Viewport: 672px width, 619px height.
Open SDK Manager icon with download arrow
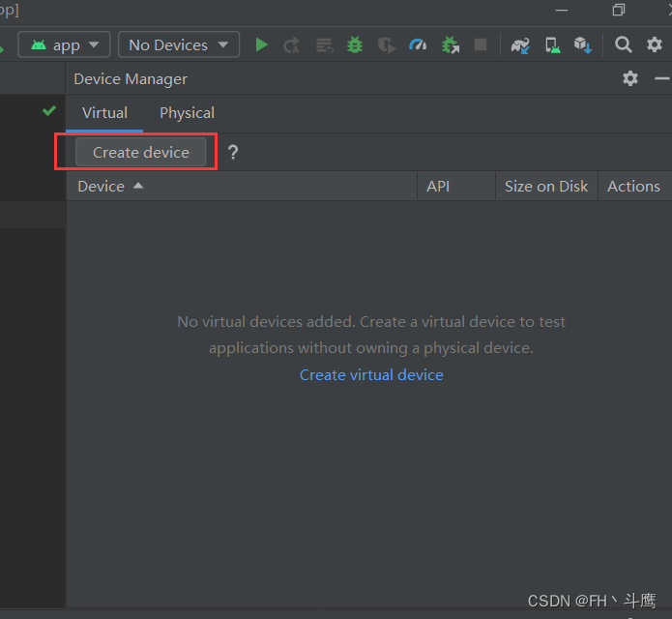(583, 45)
